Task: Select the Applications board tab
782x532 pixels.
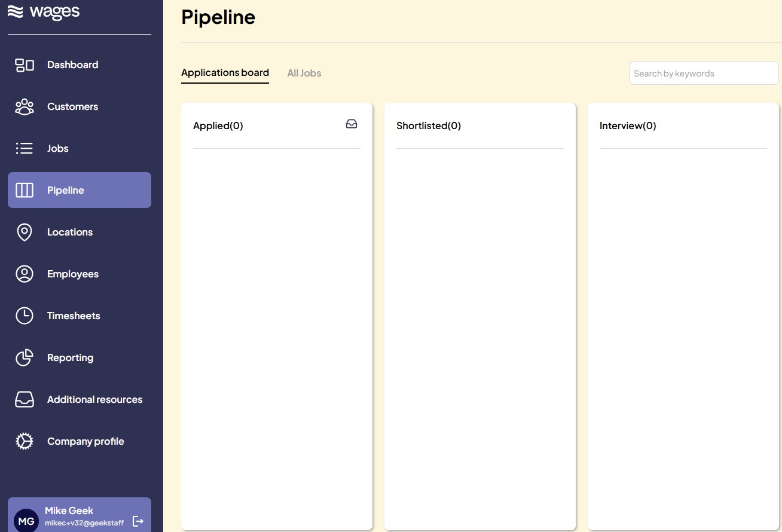Action: coord(225,72)
